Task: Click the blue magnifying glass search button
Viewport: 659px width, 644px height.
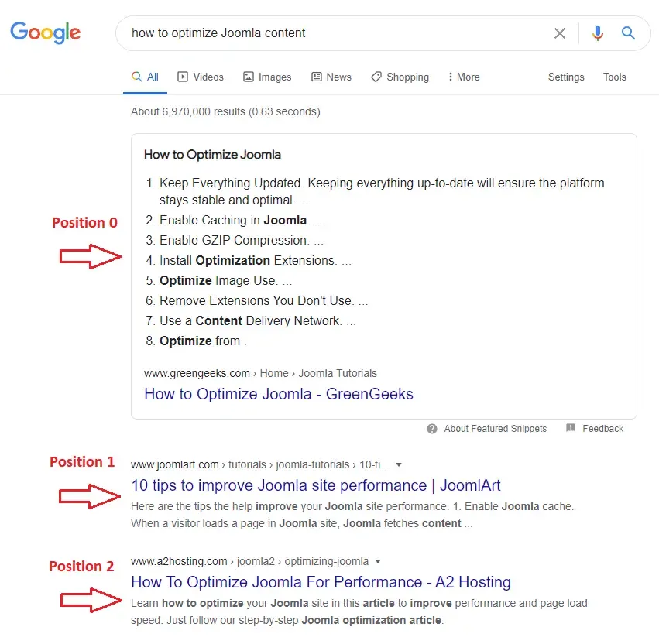Action: click(x=628, y=33)
